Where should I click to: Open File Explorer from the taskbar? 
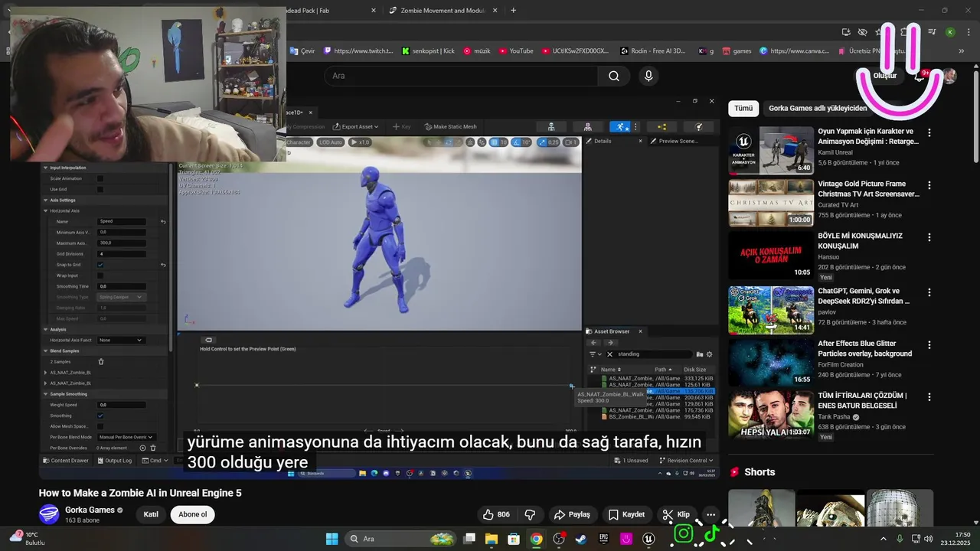491,539
